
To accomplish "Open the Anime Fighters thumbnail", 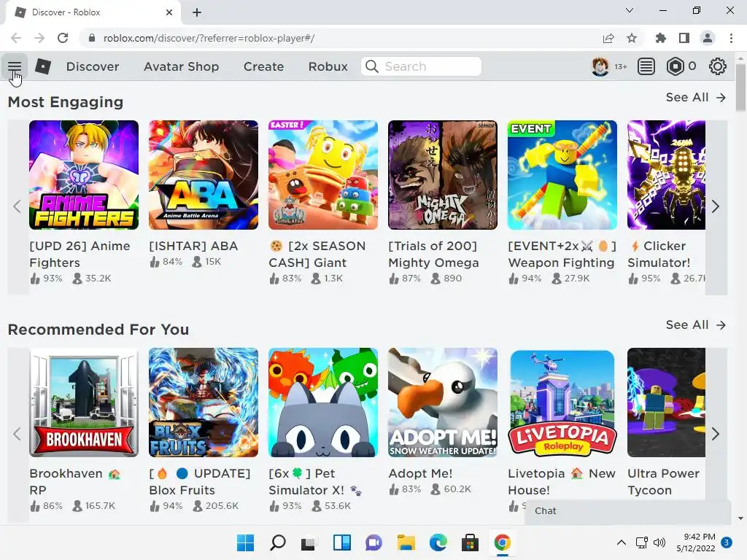I will click(84, 175).
